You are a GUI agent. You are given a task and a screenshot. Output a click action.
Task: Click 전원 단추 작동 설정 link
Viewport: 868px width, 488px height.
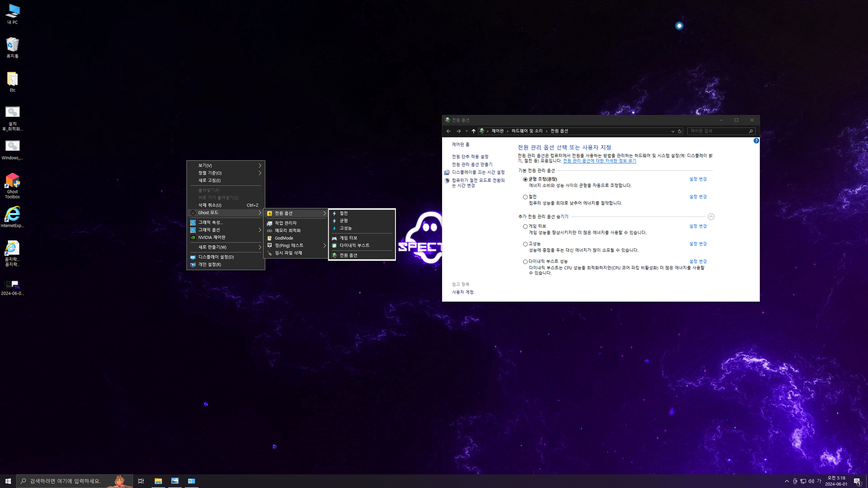[x=470, y=157]
